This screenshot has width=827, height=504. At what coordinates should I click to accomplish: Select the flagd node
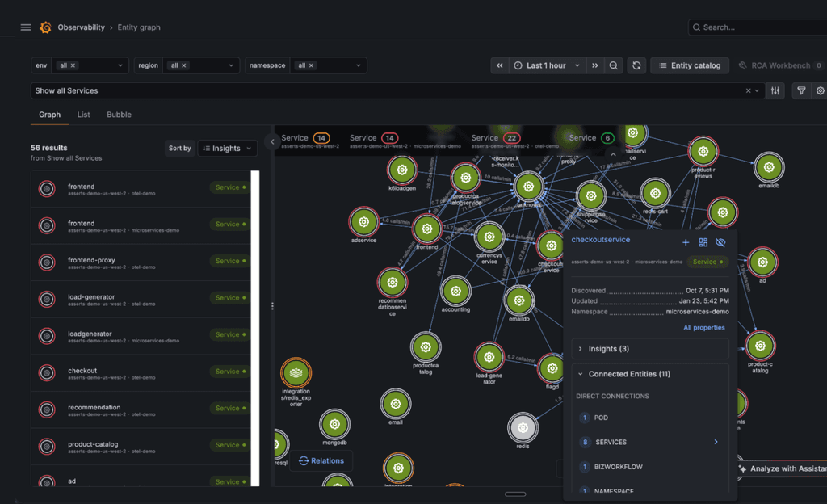tap(552, 368)
